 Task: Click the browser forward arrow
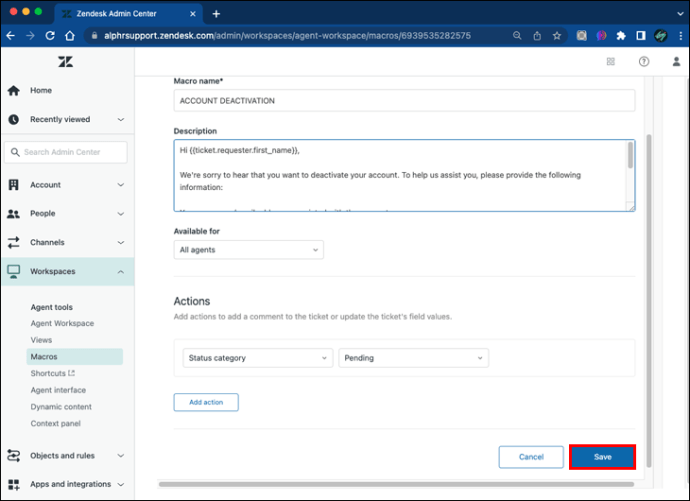pyautogui.click(x=30, y=36)
